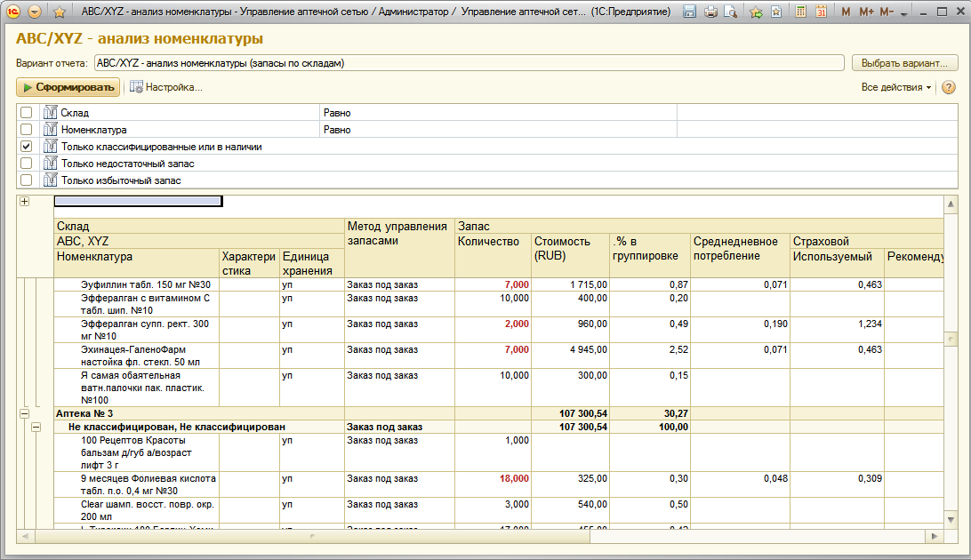Open the calendar icon
Image resolution: width=971 pixels, height=560 pixels.
[x=821, y=12]
